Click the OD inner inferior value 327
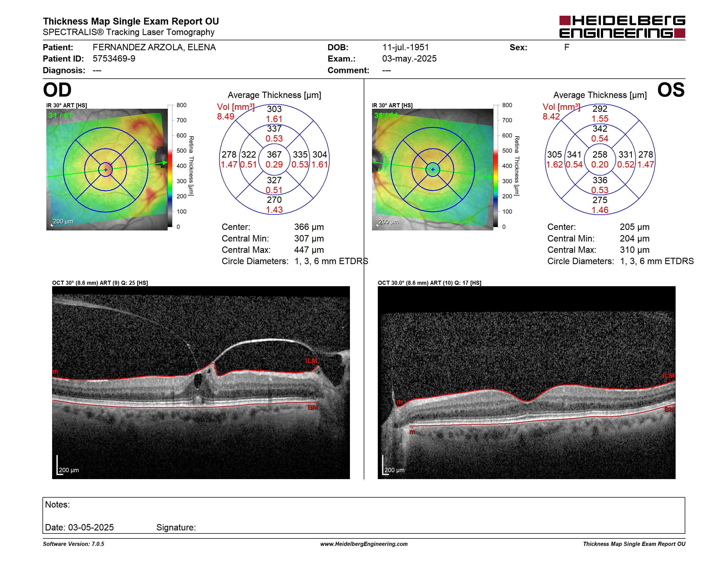Viewport: 728px width, 563px height. [x=274, y=180]
